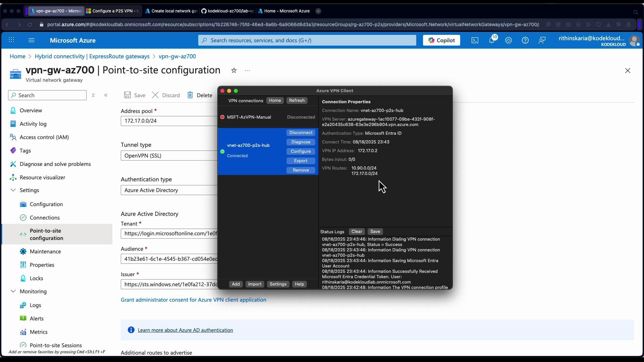Image resolution: width=644 pixels, height=362 pixels.
Task: Open the Azure apps grid icon
Action: coord(11,40)
